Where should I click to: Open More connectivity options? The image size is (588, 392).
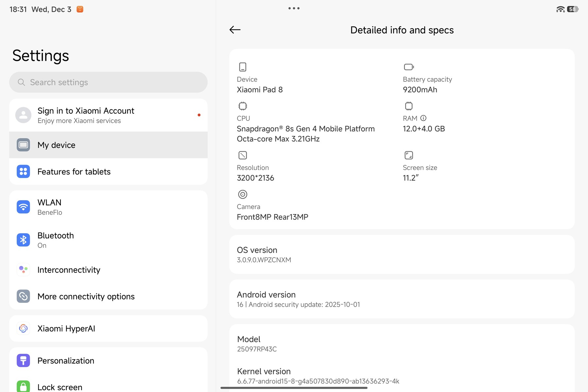(108, 296)
